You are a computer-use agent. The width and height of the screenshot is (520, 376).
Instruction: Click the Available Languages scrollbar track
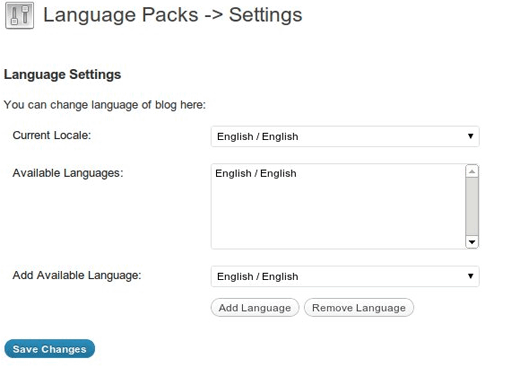point(472,206)
